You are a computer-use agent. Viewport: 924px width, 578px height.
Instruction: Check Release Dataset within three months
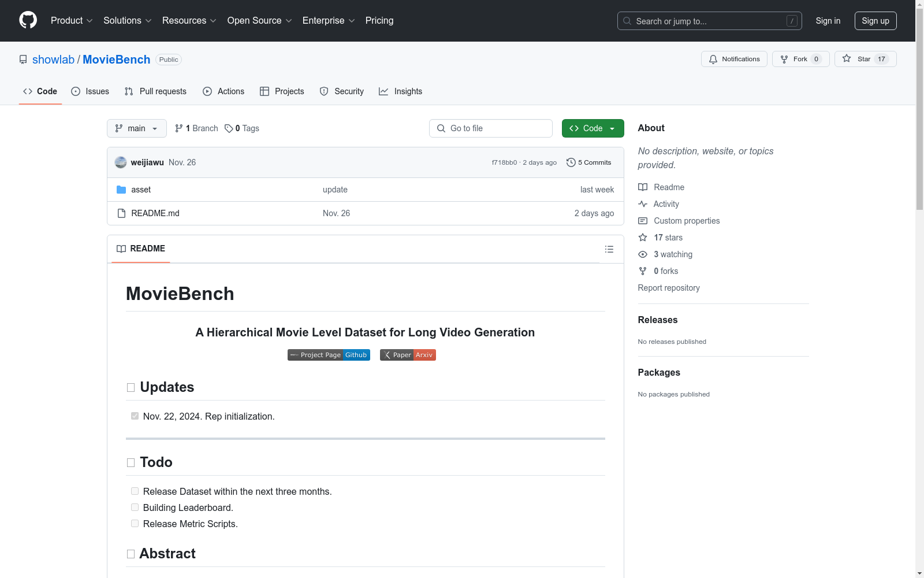point(135,491)
